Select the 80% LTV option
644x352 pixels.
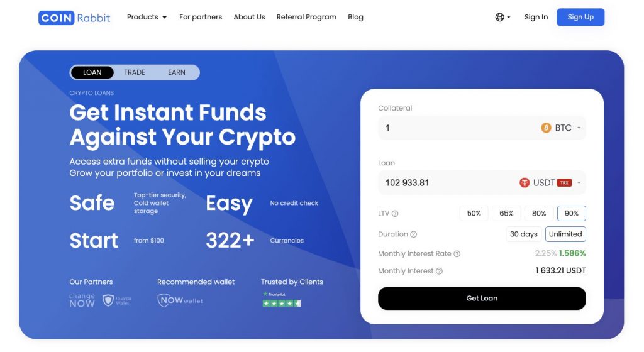539,213
